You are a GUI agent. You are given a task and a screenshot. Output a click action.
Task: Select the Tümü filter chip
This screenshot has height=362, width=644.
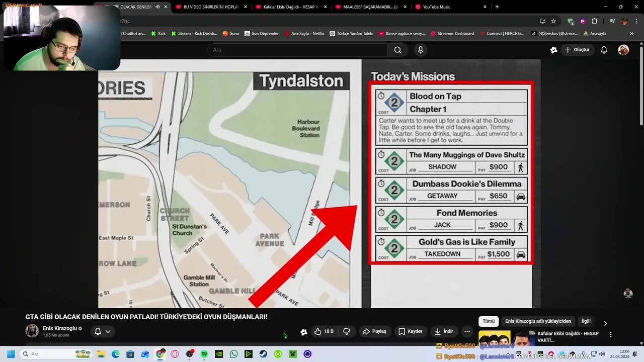tap(489, 321)
